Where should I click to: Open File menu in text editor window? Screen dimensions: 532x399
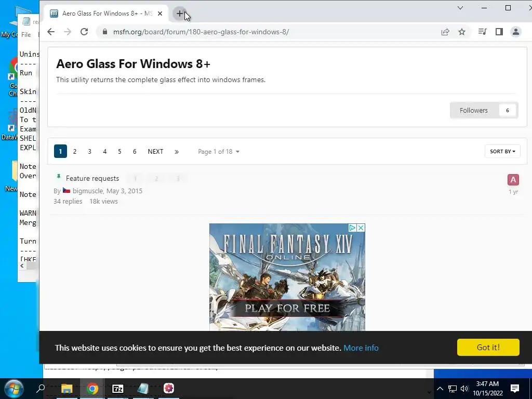click(x=26, y=35)
